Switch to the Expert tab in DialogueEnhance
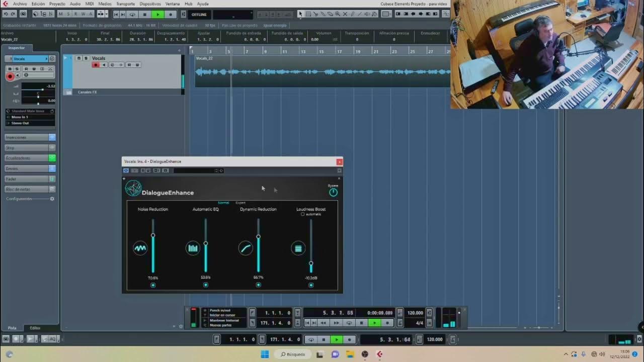Viewport: 644px width, 362px height. point(240,203)
